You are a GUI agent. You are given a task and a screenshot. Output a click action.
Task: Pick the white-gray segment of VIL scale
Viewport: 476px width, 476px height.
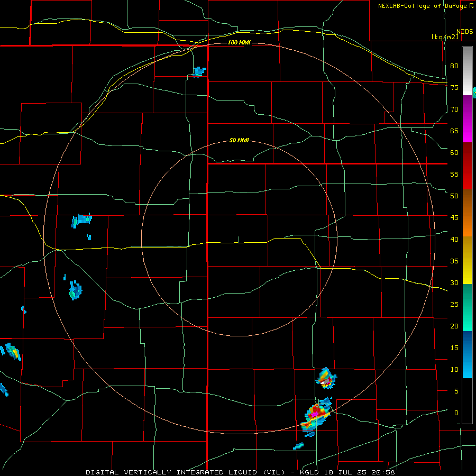(x=467, y=71)
